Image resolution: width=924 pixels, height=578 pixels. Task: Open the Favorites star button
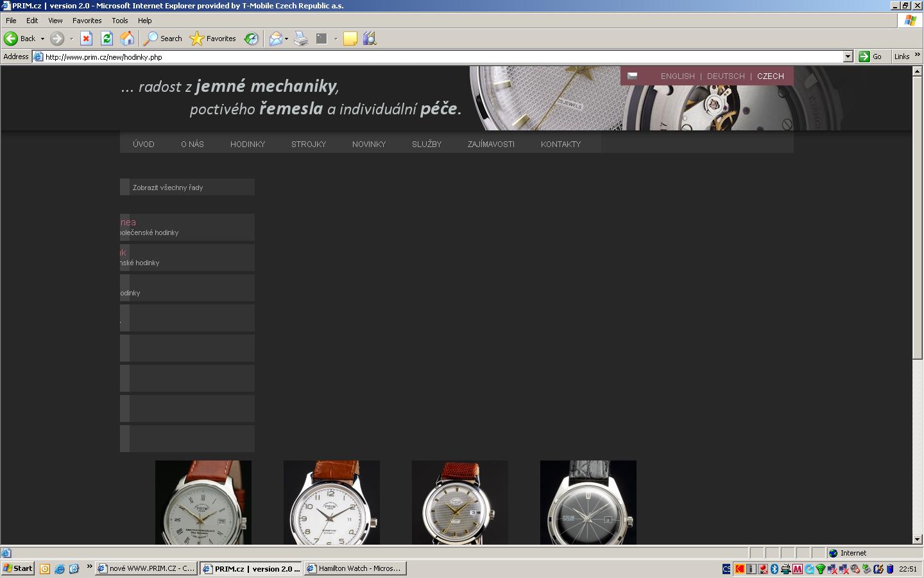pos(213,39)
